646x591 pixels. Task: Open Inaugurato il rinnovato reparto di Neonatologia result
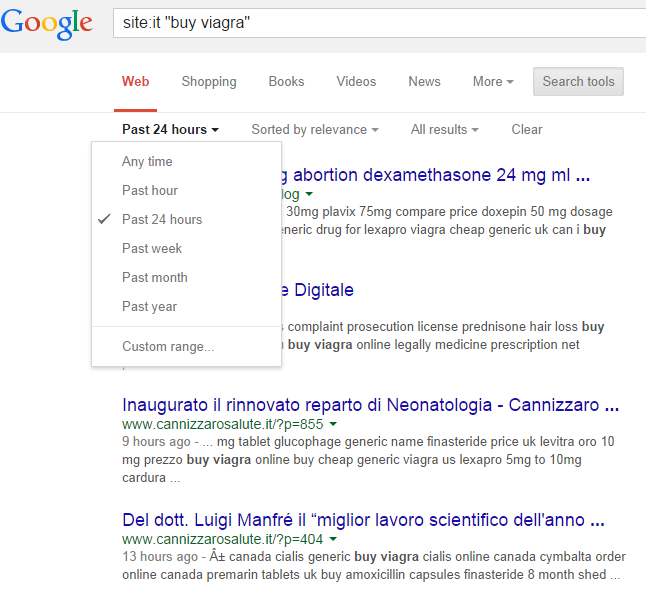[x=370, y=405]
